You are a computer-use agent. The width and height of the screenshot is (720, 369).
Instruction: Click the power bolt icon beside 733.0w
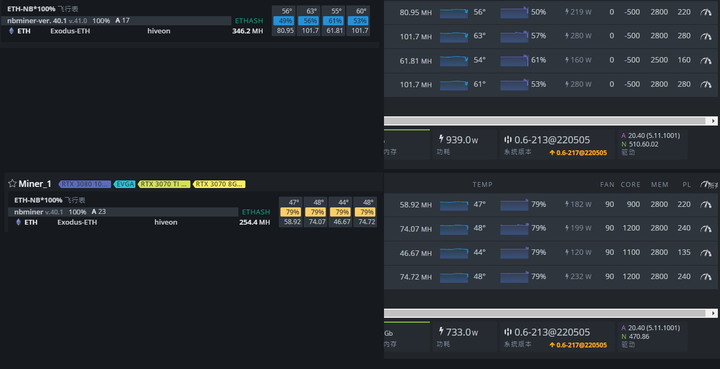click(441, 331)
